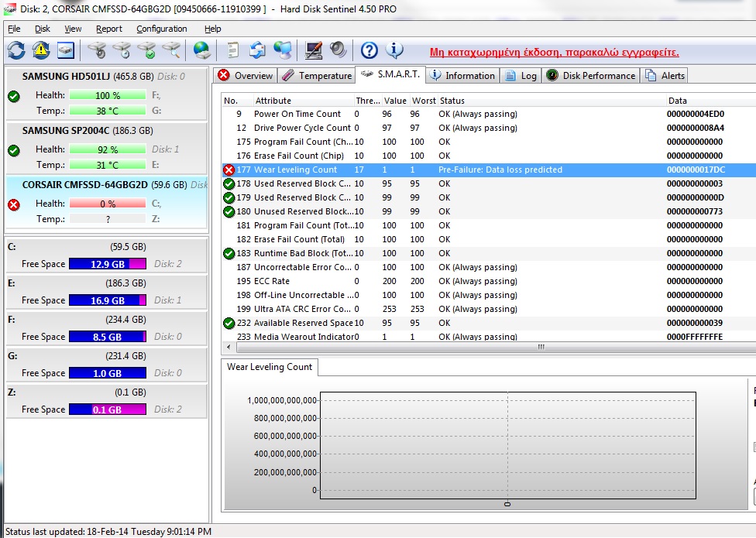Sort by the Data column header

(710, 101)
